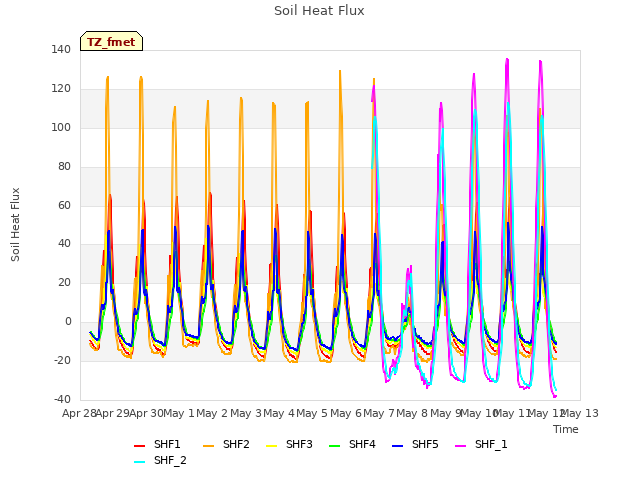This screenshot has height=480, width=640.
Task: Click the SHF1 legend label
Action: [167, 444]
